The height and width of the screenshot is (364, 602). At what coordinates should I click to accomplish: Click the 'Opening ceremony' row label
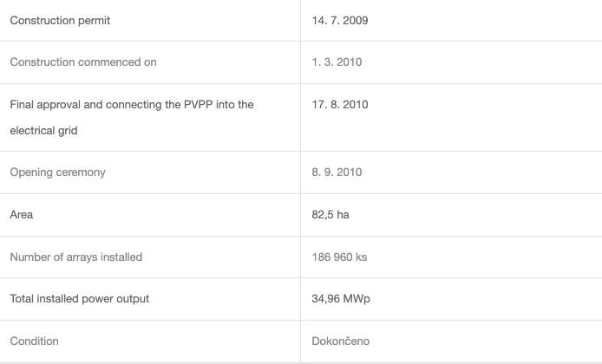pos(57,172)
